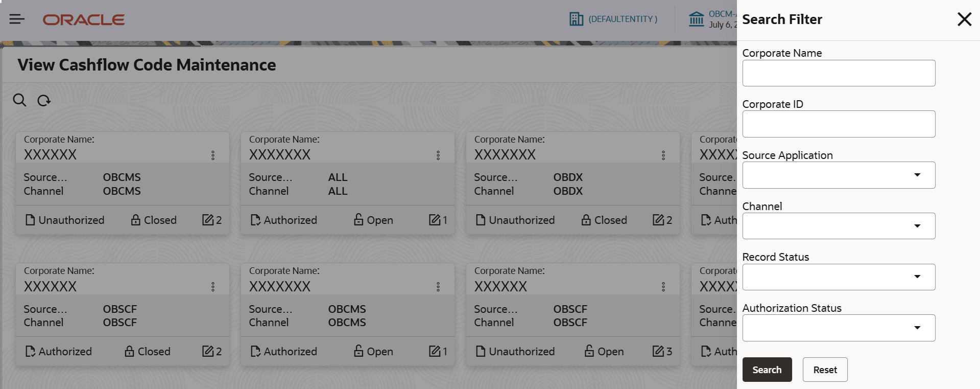Click Open lock icon on OBSCF Unauthorized card
980x389 pixels.
pyautogui.click(x=589, y=351)
